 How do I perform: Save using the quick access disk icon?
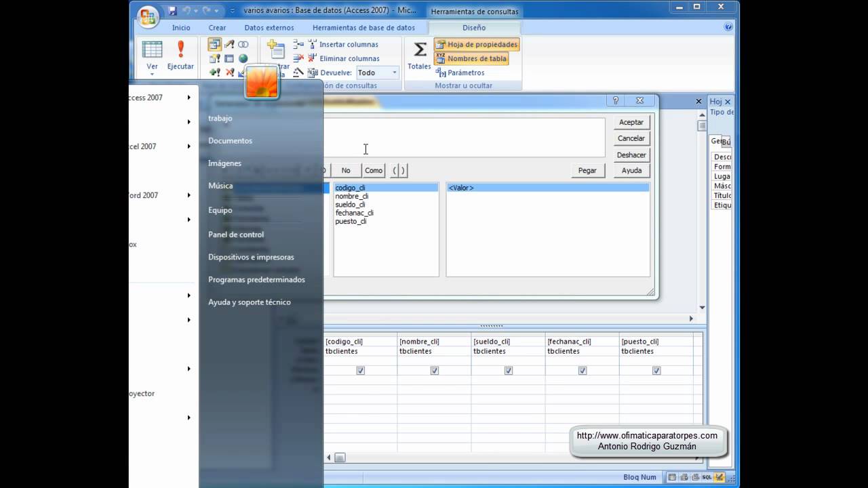click(x=172, y=11)
